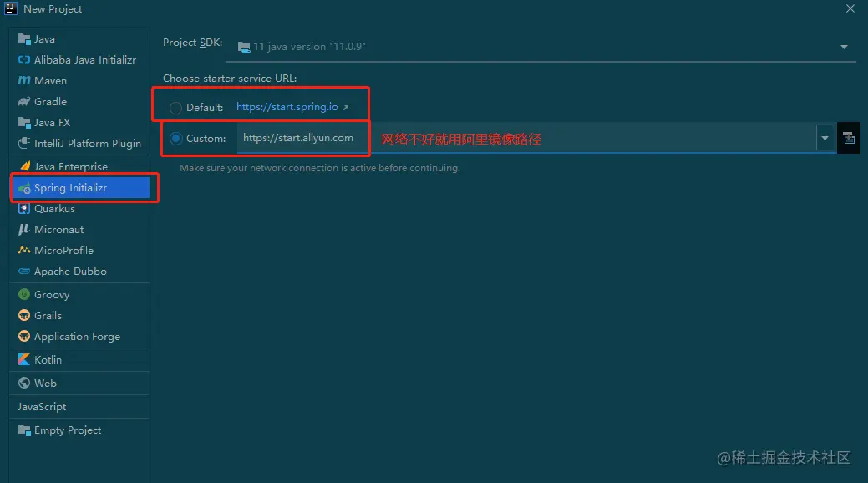Screen dimensions: 868x483
Task: Click the Kotlin K icon
Action: click(x=23, y=359)
